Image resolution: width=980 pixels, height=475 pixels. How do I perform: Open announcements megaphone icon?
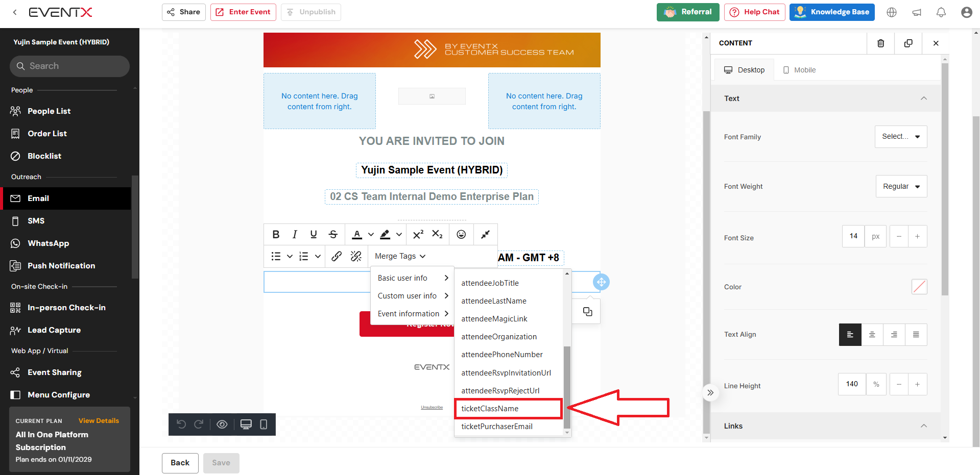pos(917,12)
